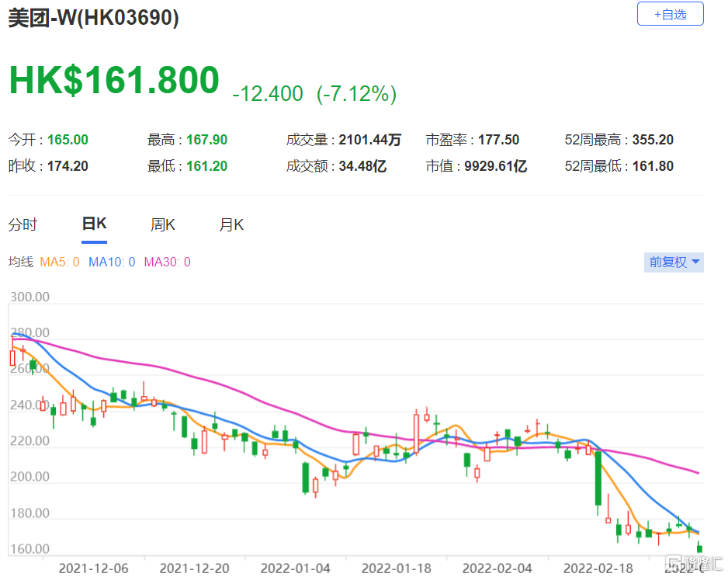Viewport: 728px width, 577px height.
Task: Click the MA30: 0 indicator label
Action: pyautogui.click(x=167, y=262)
